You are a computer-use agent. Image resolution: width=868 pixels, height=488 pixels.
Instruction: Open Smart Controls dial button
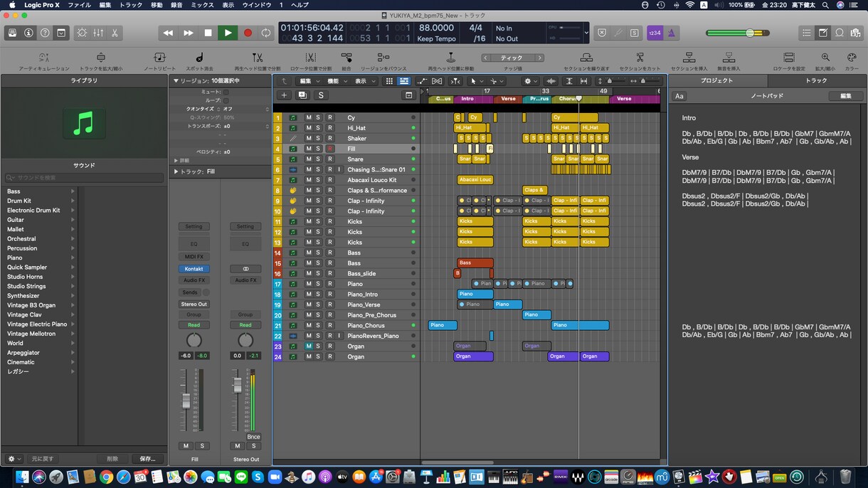pyautogui.click(x=82, y=33)
